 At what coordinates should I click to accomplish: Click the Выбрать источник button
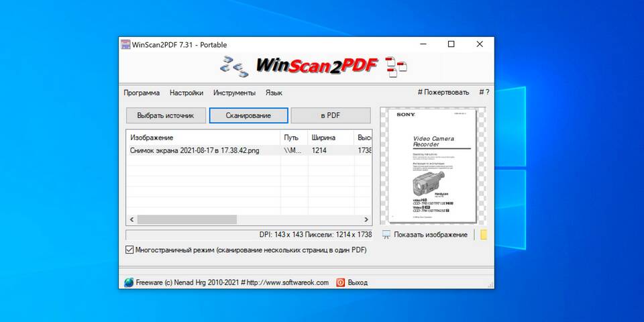[x=166, y=115]
